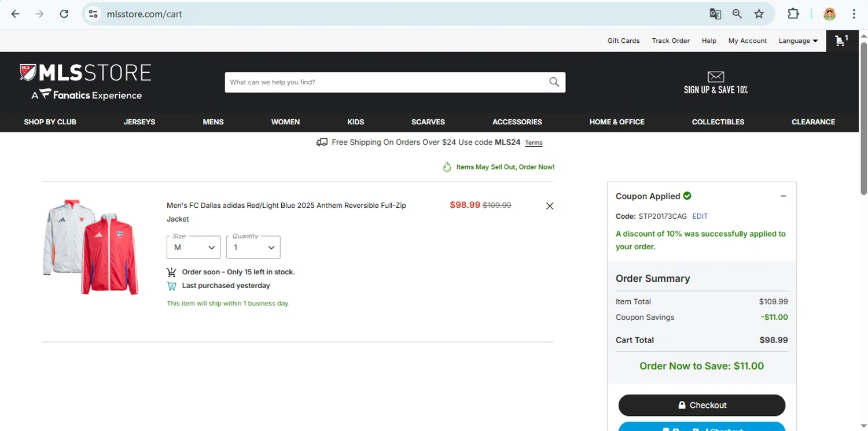Click the browser address bar URL
This screenshot has height=431, width=868.
145,14
